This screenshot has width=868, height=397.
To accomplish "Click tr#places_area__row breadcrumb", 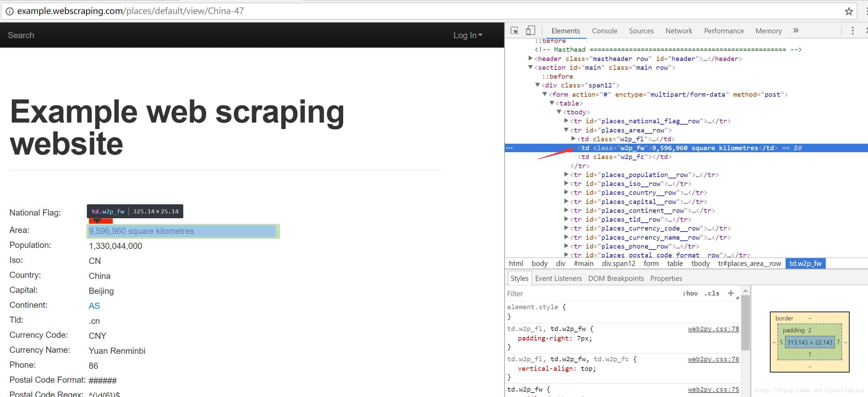I will coord(749,264).
